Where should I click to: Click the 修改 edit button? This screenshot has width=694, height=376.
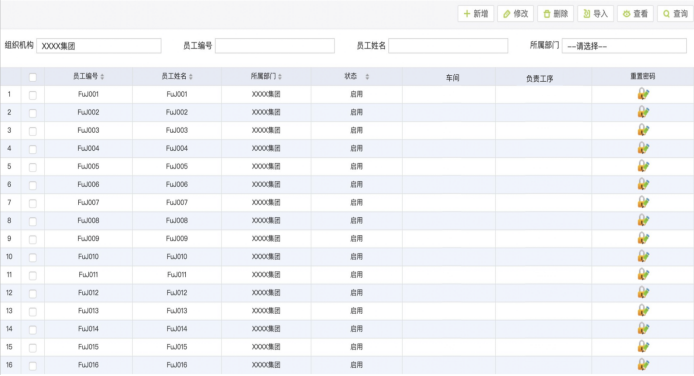[x=516, y=14]
